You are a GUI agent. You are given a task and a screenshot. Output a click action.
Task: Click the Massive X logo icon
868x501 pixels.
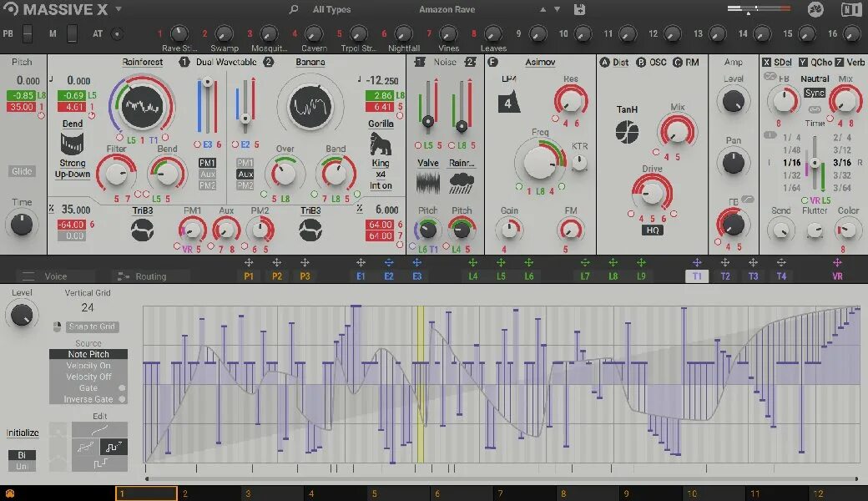coord(11,9)
